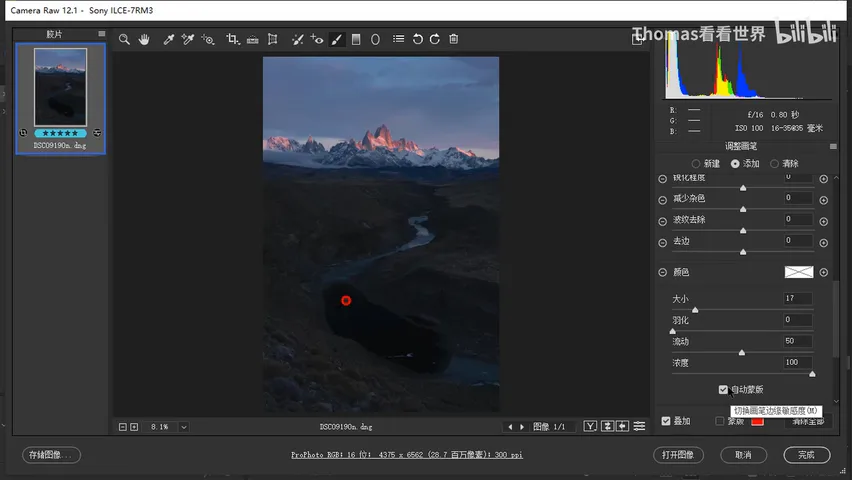This screenshot has height=480, width=852.
Task: Click the 流动 slider handle
Action: [x=742, y=353]
